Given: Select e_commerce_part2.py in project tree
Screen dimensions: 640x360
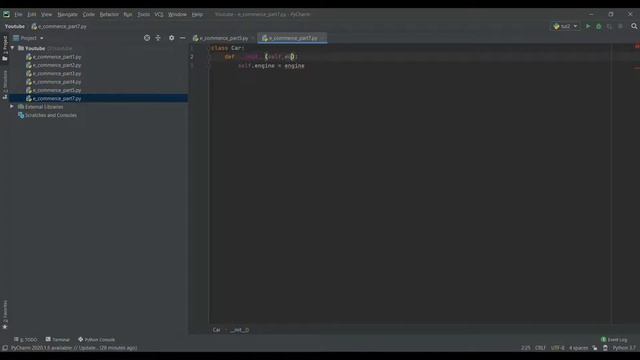Looking at the screenshot, I should 53,65.
